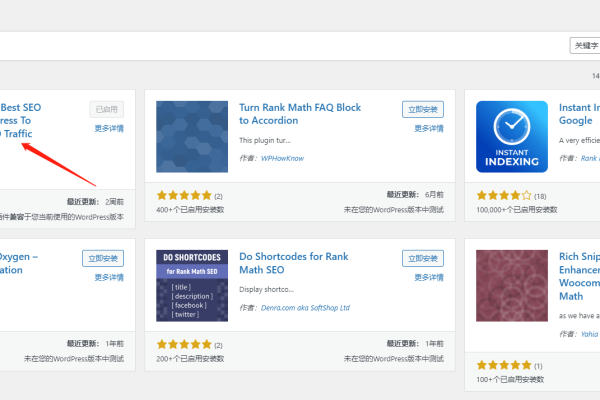Open the Best SEO Traffic plugin title
Screen dimensions: 600x400
(x=20, y=121)
